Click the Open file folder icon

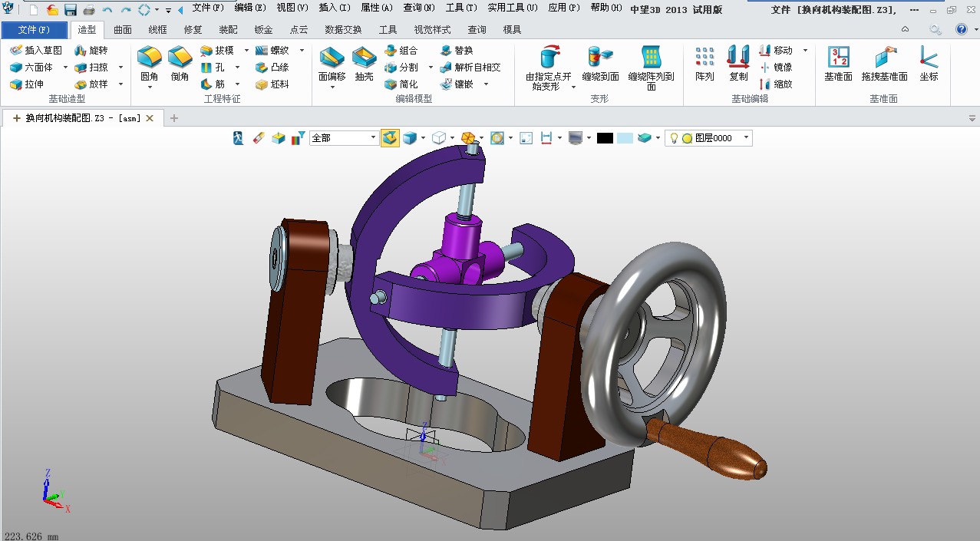point(52,10)
